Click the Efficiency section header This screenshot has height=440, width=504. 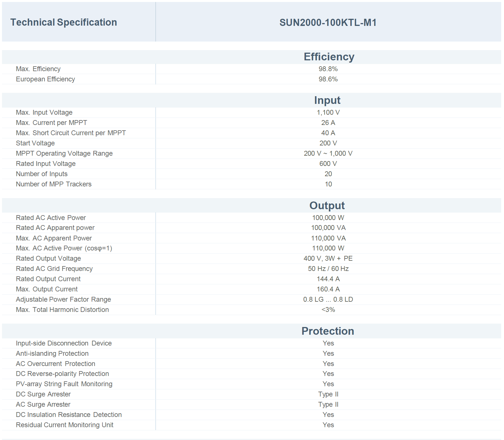[x=329, y=57]
